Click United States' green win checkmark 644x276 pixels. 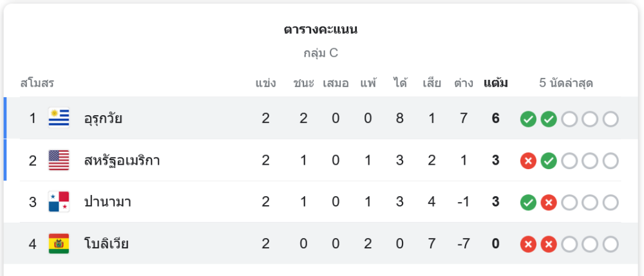549,161
